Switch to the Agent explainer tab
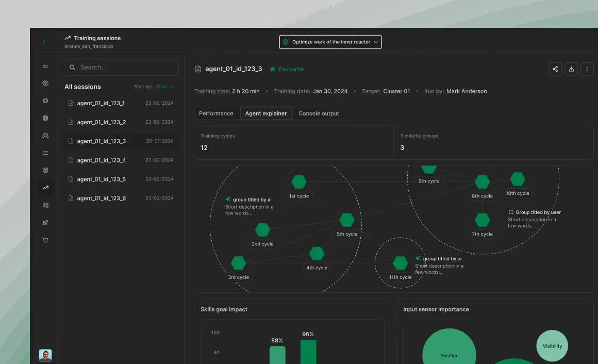The height and width of the screenshot is (364, 598). click(x=266, y=113)
